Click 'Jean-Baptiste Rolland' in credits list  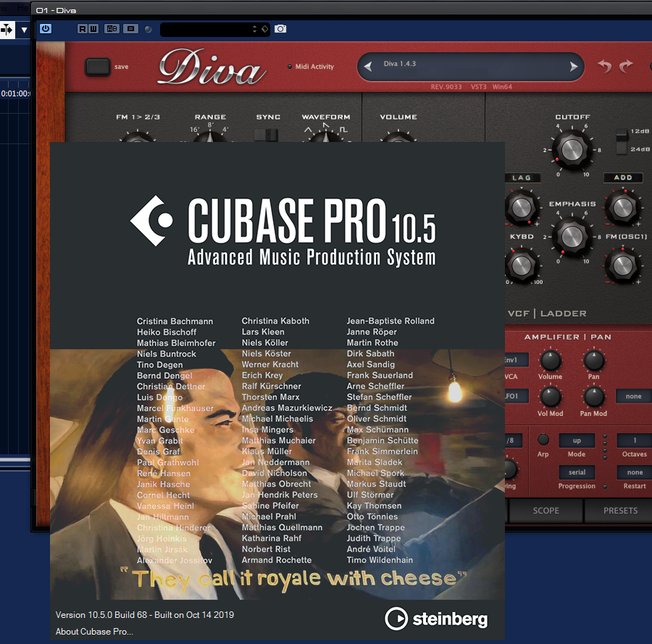pyautogui.click(x=390, y=321)
